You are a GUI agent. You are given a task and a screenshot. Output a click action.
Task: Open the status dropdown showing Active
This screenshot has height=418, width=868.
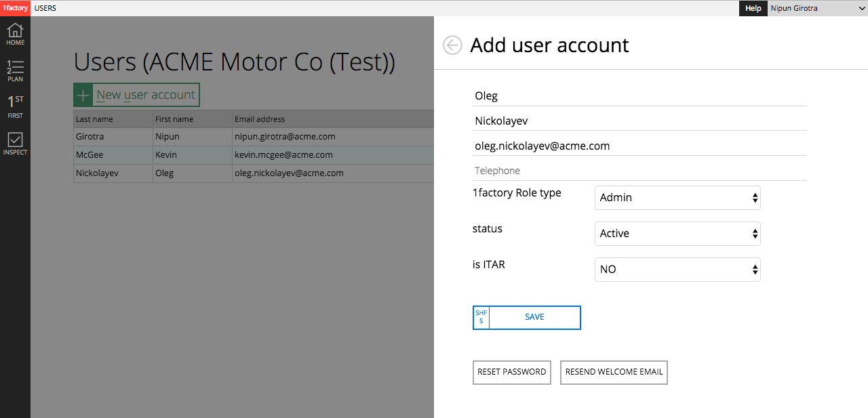coord(677,233)
